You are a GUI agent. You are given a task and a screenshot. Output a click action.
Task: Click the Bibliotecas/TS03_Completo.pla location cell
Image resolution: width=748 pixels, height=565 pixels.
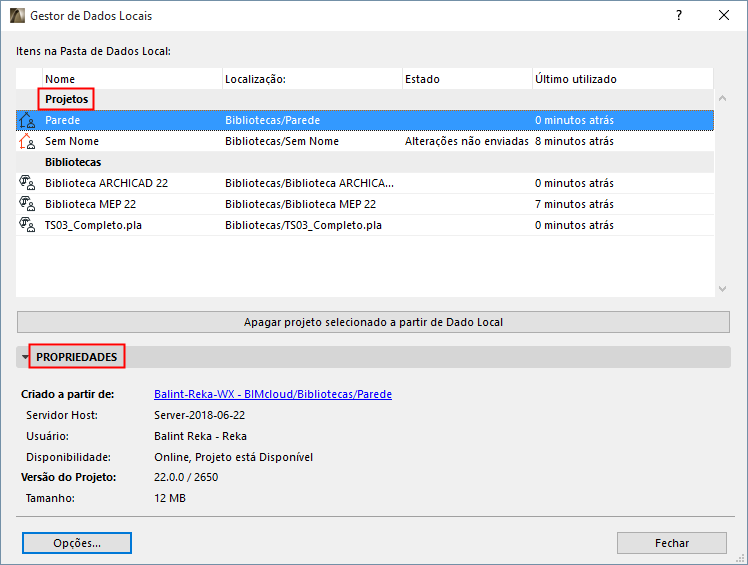pyautogui.click(x=303, y=225)
